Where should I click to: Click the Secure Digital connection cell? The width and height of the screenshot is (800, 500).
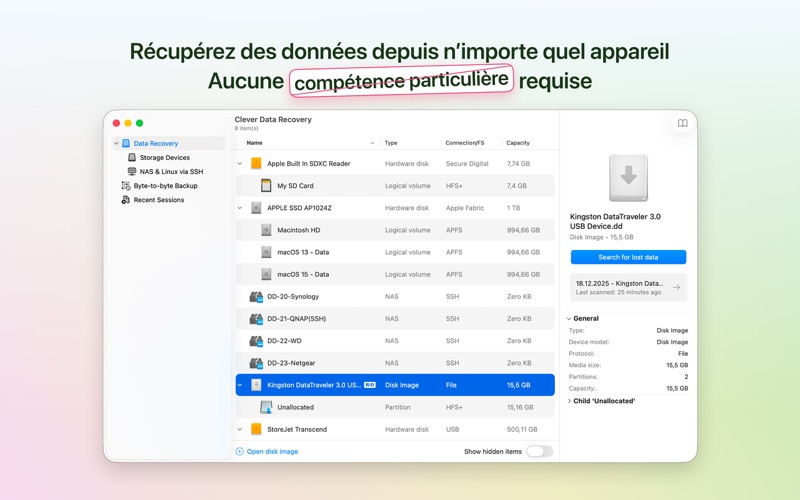[x=467, y=164]
